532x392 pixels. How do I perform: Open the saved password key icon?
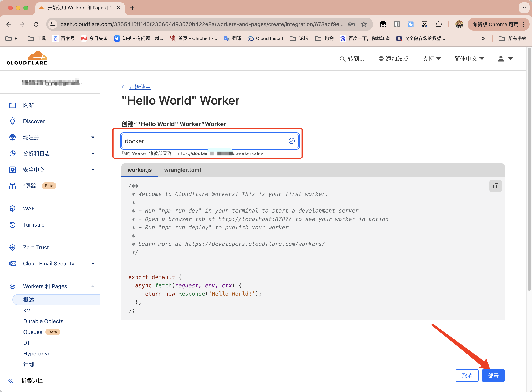[x=351, y=24]
